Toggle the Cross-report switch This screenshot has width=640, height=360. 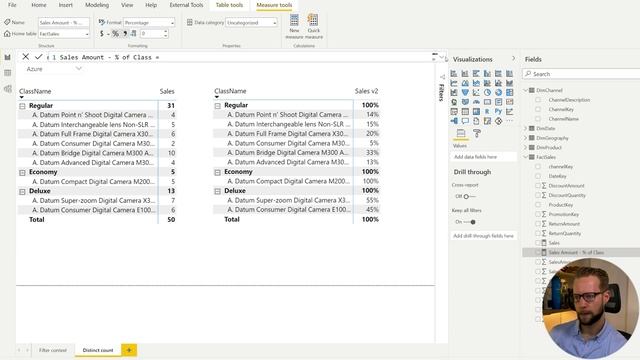(x=469, y=196)
